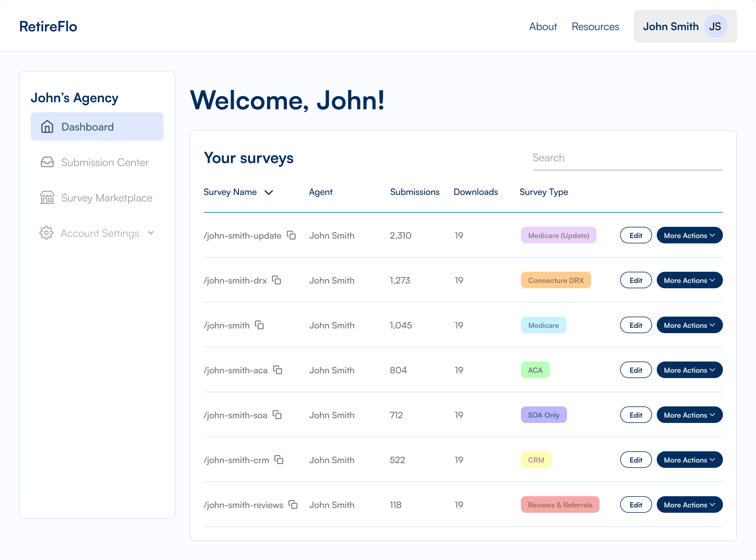Open the Resources link
Image resolution: width=756 pixels, height=560 pixels.
(x=595, y=27)
